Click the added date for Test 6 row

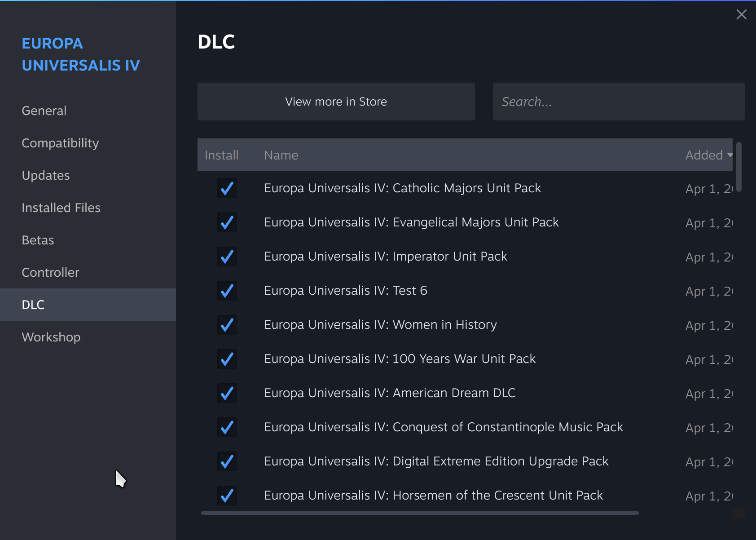tap(709, 291)
